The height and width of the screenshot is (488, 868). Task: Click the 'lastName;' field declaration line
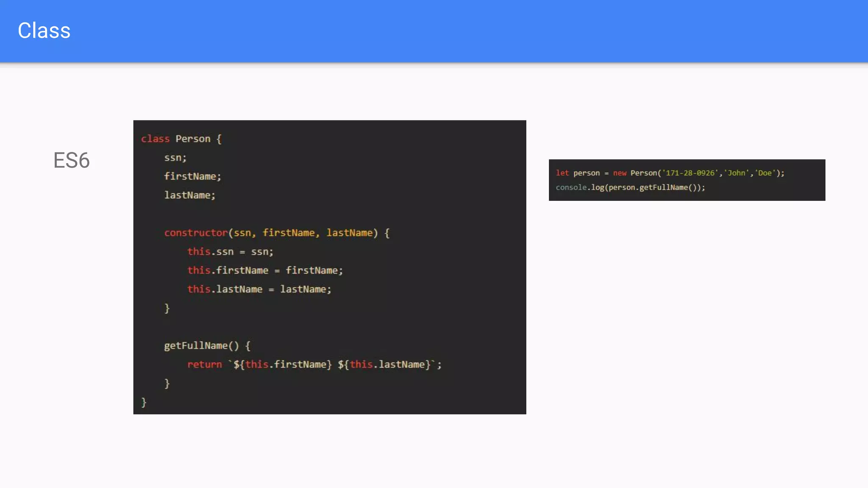189,195
